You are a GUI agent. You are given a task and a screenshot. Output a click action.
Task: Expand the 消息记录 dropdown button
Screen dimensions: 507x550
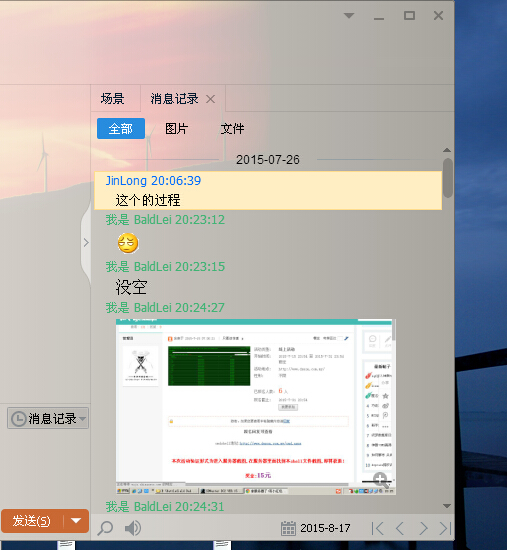point(48,418)
